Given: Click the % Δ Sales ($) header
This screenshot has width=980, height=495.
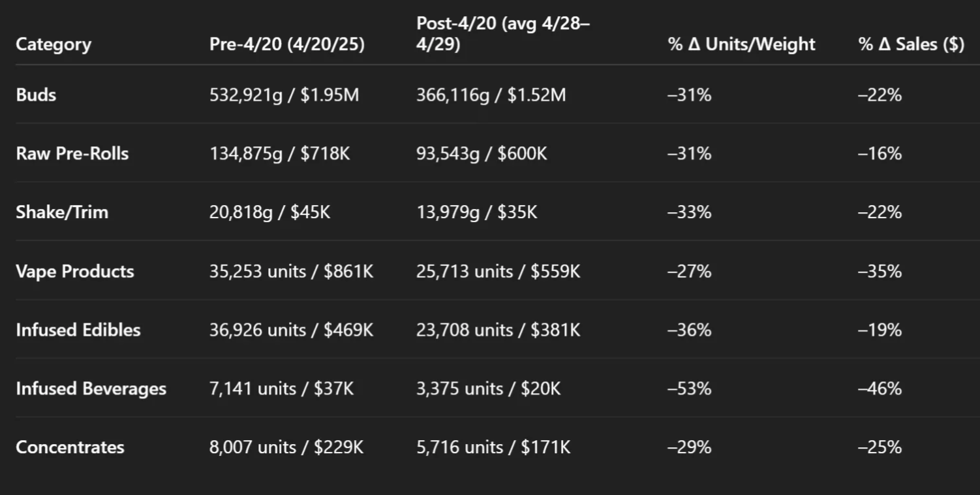Looking at the screenshot, I should pos(911,44).
